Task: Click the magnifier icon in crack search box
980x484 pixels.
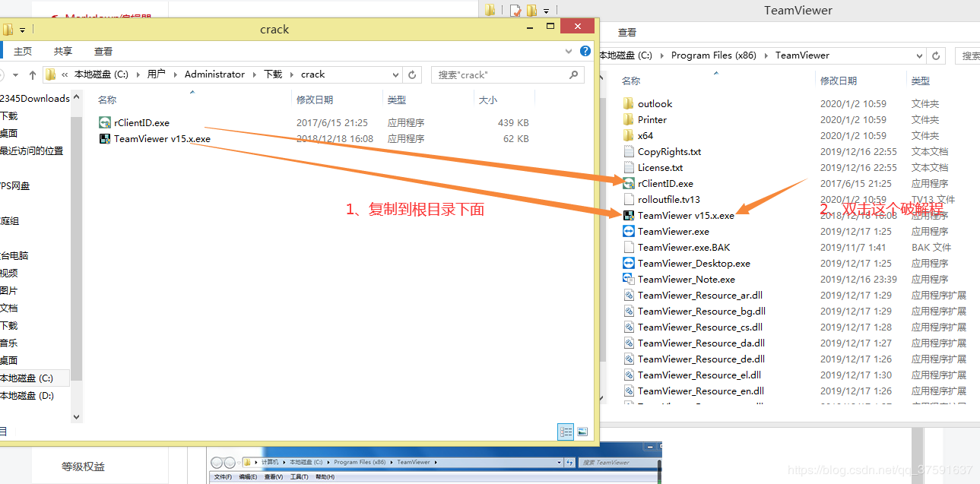Action: pos(574,74)
